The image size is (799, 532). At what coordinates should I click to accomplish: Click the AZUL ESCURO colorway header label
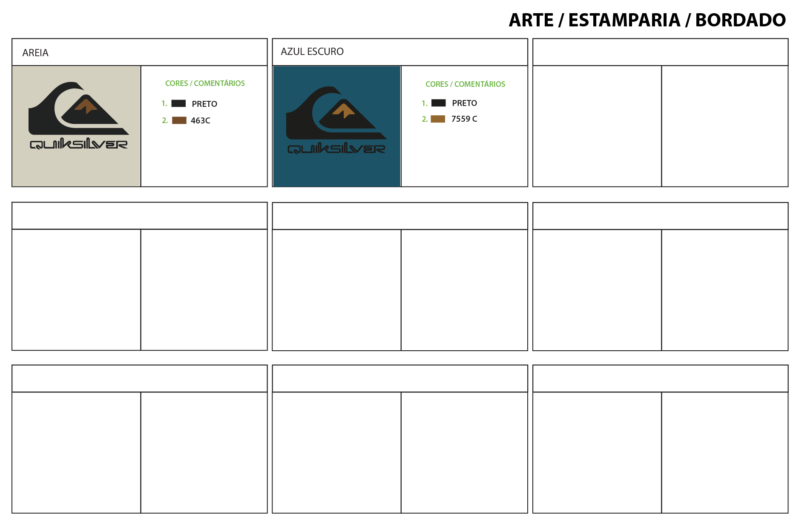[x=312, y=51]
